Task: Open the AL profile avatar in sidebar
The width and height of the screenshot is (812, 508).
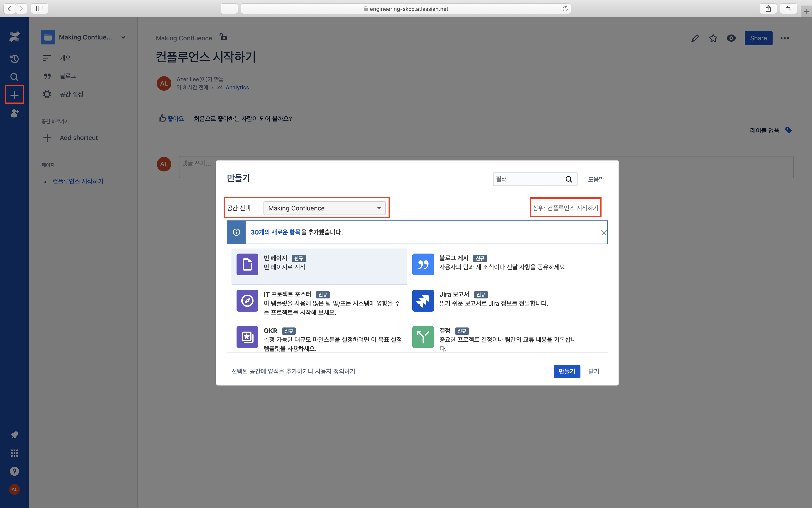Action: tap(14, 489)
